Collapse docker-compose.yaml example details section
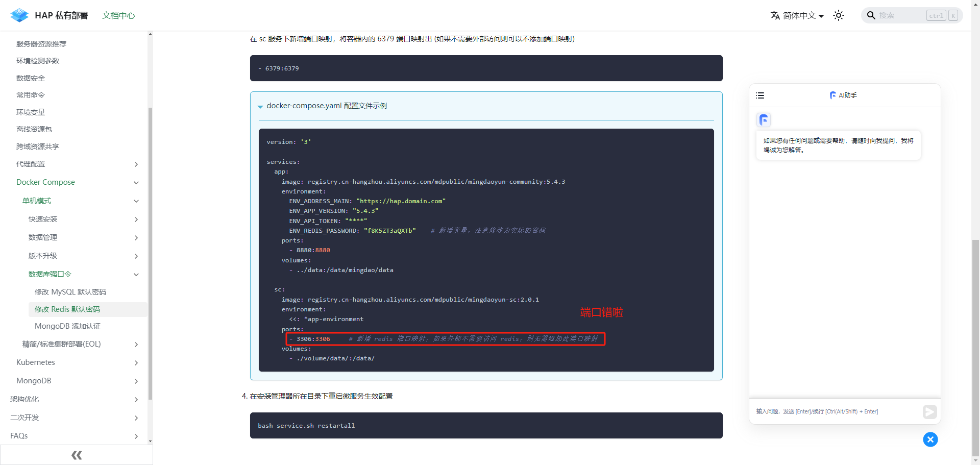 click(260, 106)
